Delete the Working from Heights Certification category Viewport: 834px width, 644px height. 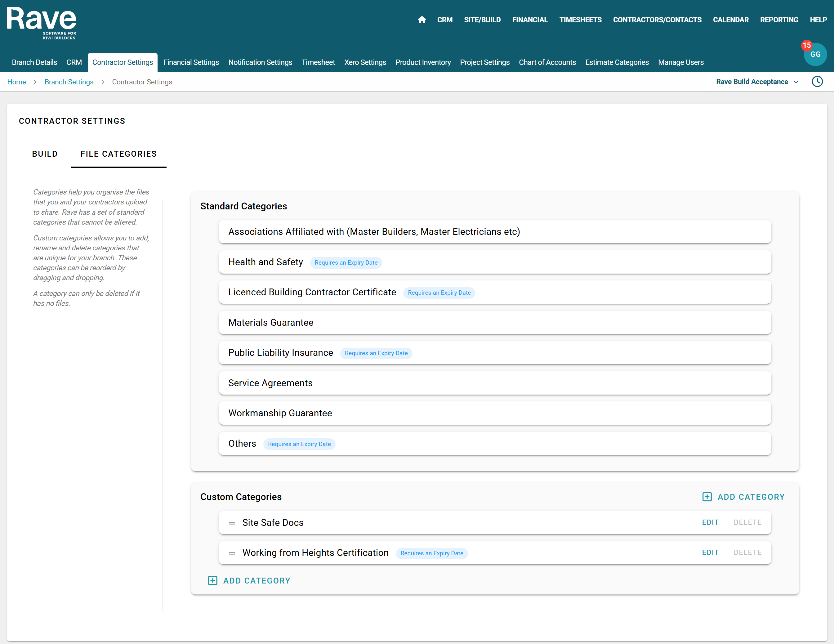747,552
